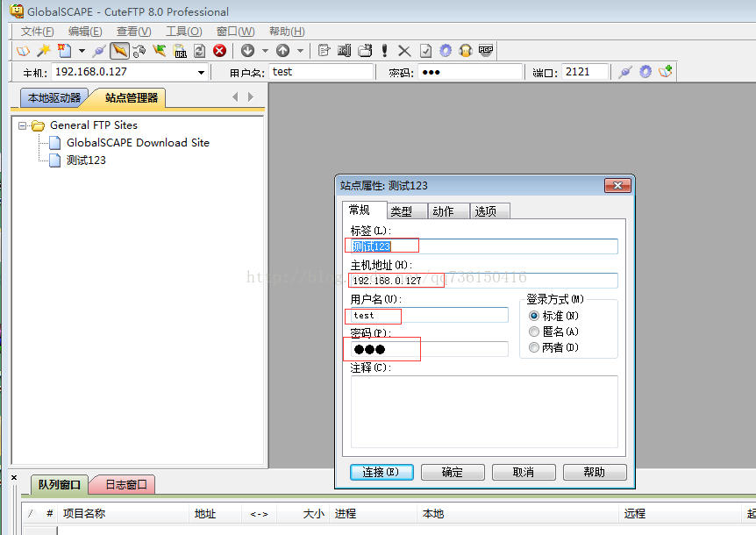Click the 用户名 field in site properties dialog
Image resolution: width=756 pixels, height=535 pixels.
tap(429, 315)
